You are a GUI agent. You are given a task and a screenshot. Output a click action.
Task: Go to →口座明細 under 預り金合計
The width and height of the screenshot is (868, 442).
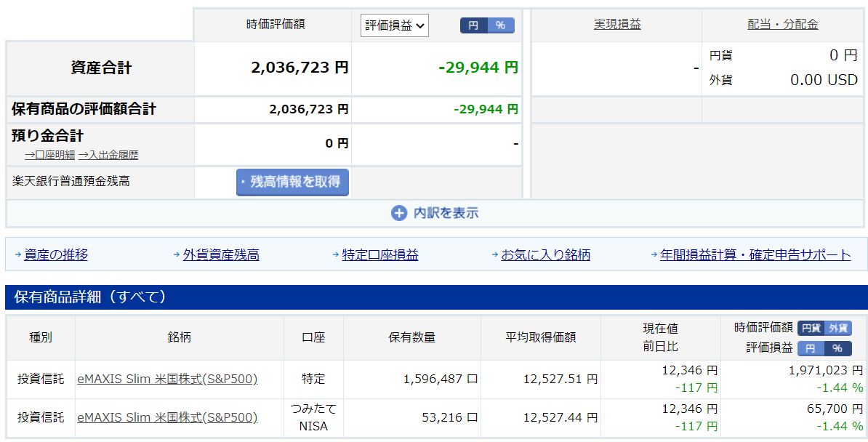pyautogui.click(x=49, y=154)
